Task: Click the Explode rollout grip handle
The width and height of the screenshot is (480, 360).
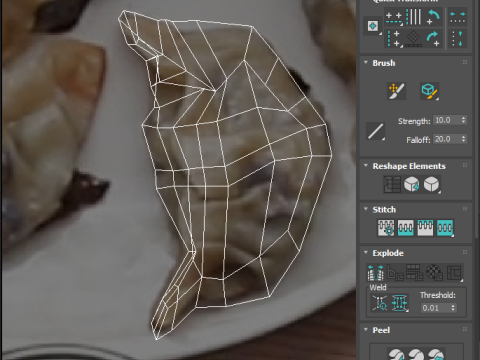Action: (x=465, y=252)
